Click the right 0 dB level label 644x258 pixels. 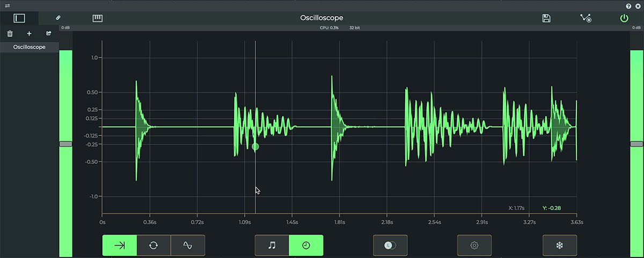pos(637,27)
